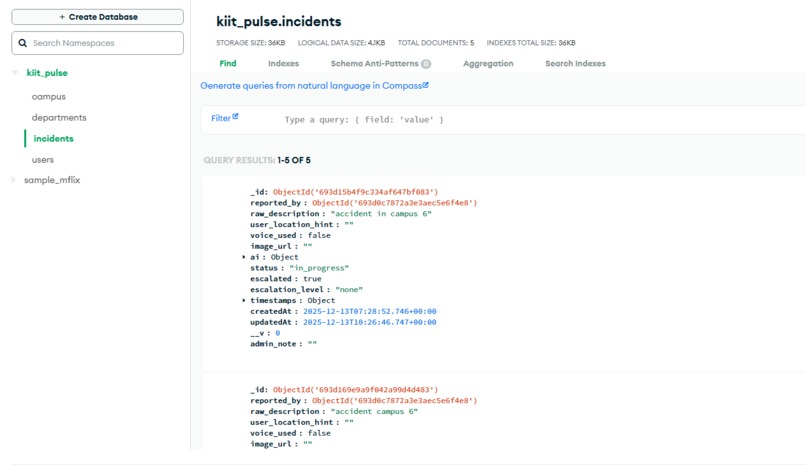Click the first document's voice_used false value
806x465 pixels.
pyautogui.click(x=319, y=235)
